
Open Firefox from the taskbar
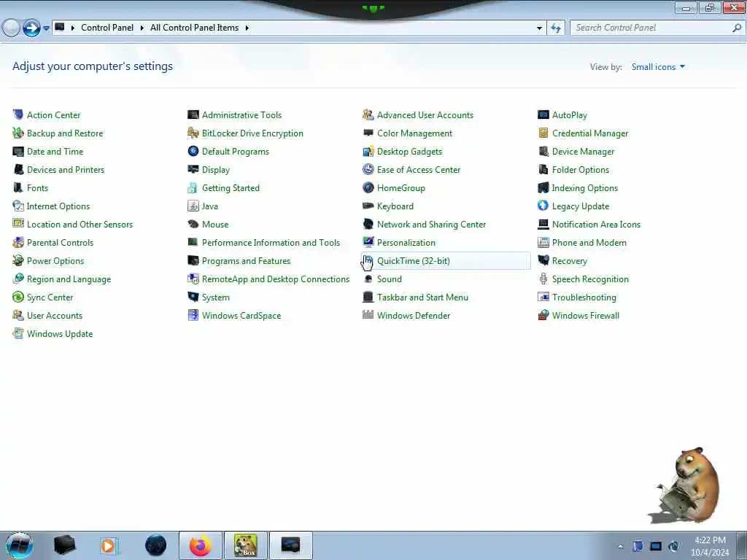(x=200, y=545)
